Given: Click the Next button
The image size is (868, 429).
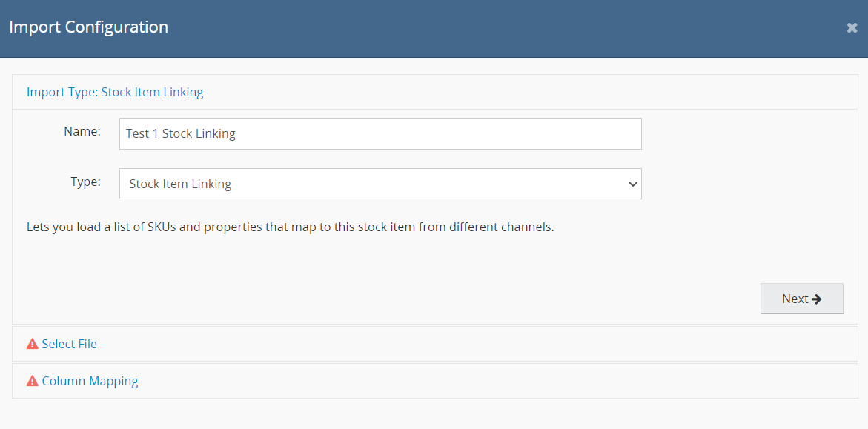Looking at the screenshot, I should [801, 299].
